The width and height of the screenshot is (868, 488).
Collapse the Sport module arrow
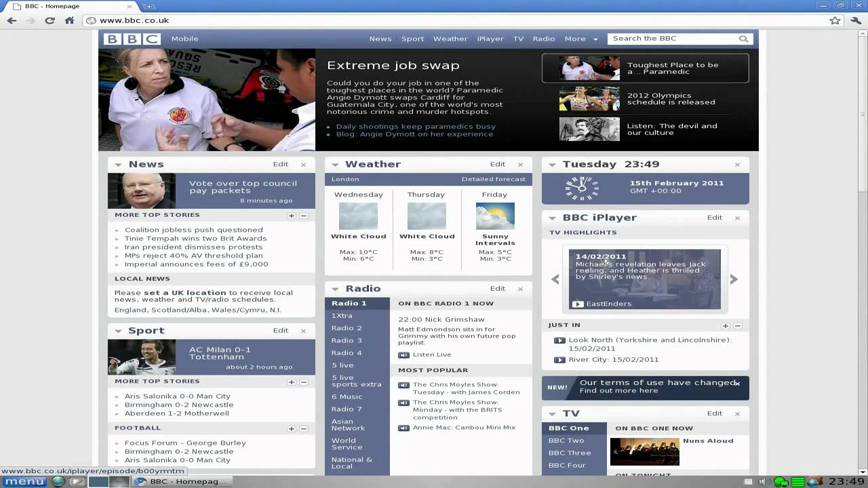(x=118, y=331)
